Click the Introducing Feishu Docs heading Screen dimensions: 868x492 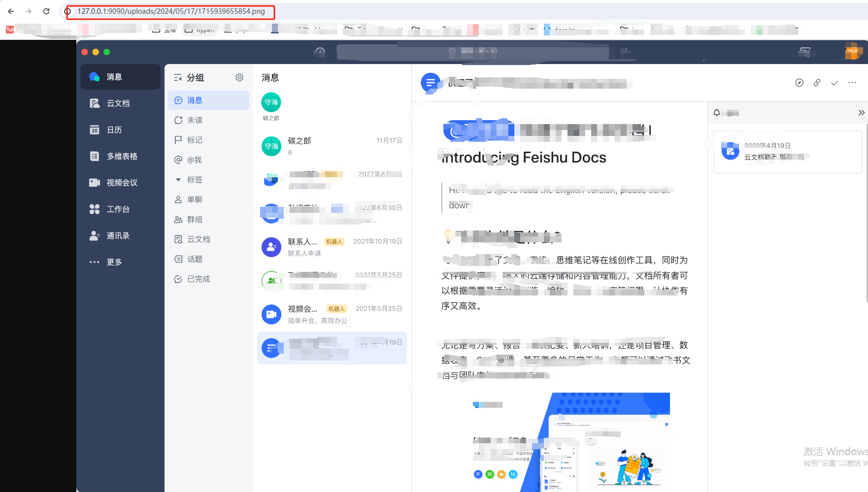coord(524,158)
